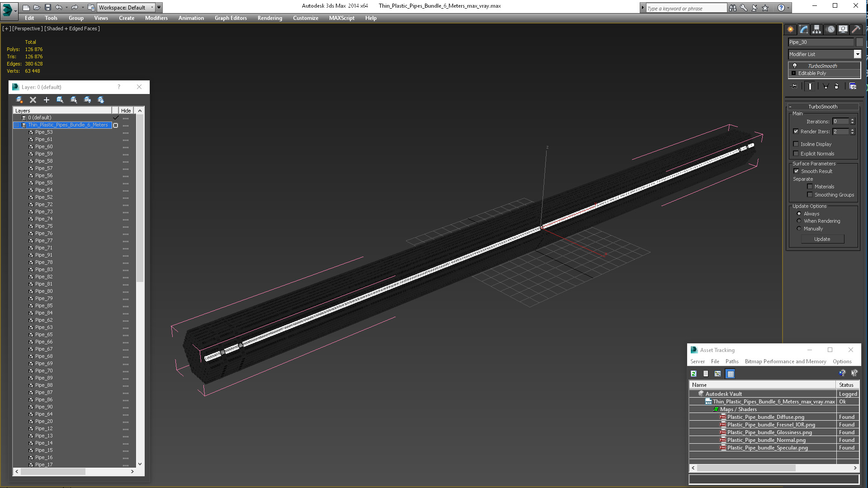Screen dimensions: 868x488
Task: Open the Modifiers menu
Action: (156, 18)
